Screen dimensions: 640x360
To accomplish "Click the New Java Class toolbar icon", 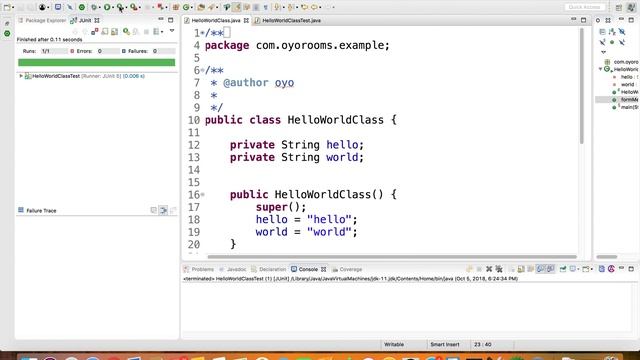I will [186, 7].
